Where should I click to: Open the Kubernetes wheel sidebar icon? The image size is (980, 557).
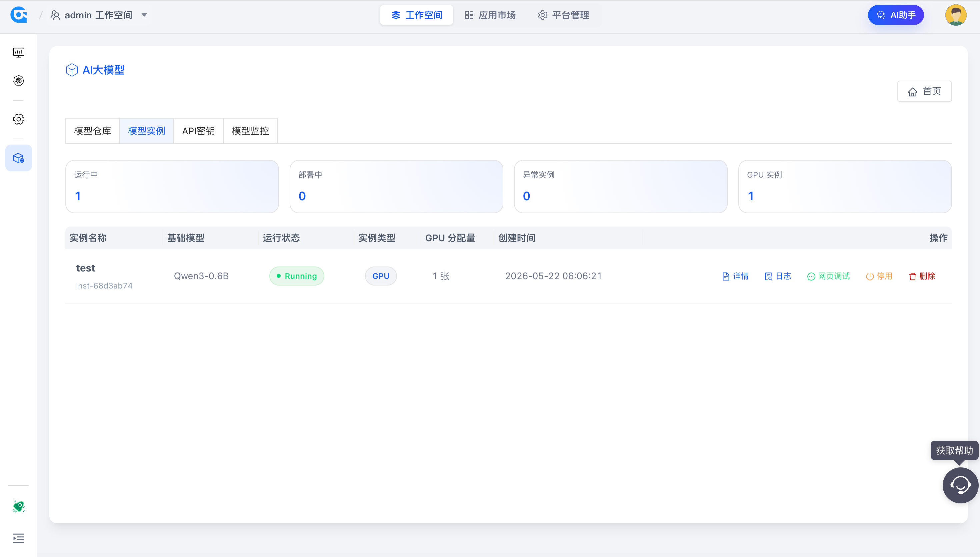pos(18,81)
